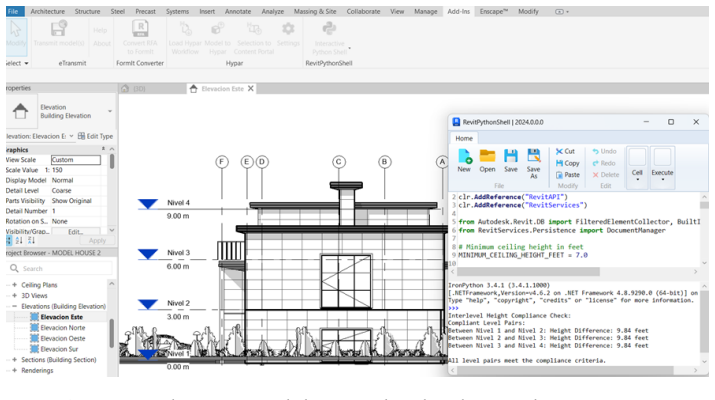Click Edit Type button
Image resolution: width=715 pixels, height=400 pixels.
pyautogui.click(x=95, y=136)
